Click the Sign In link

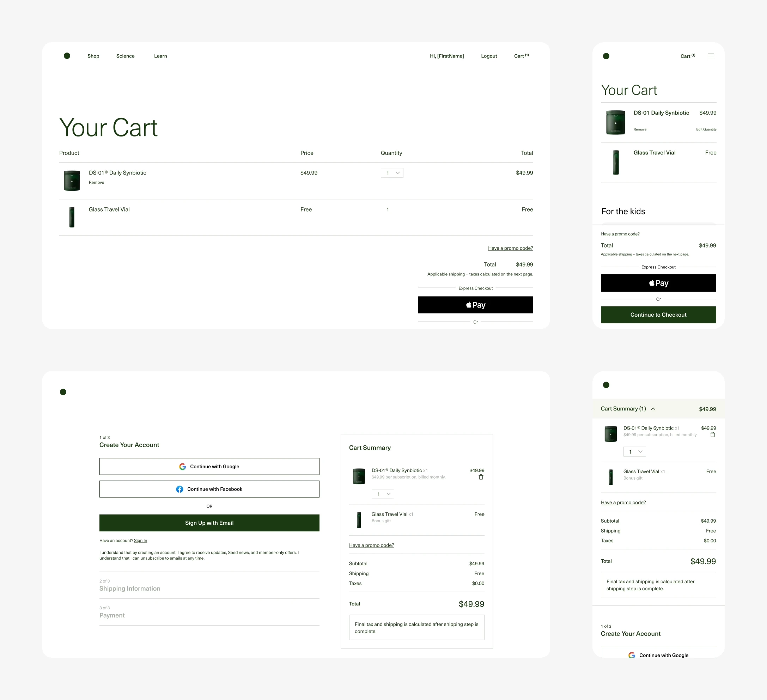(x=140, y=541)
